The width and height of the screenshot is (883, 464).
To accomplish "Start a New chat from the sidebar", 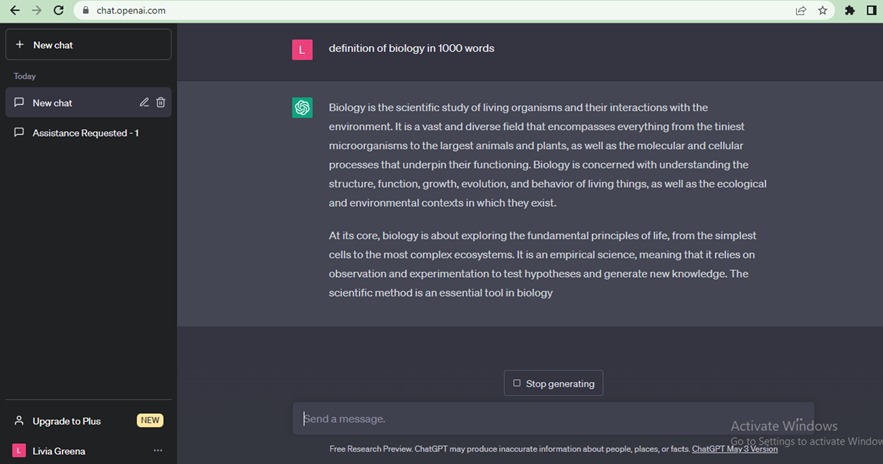I will (x=88, y=45).
